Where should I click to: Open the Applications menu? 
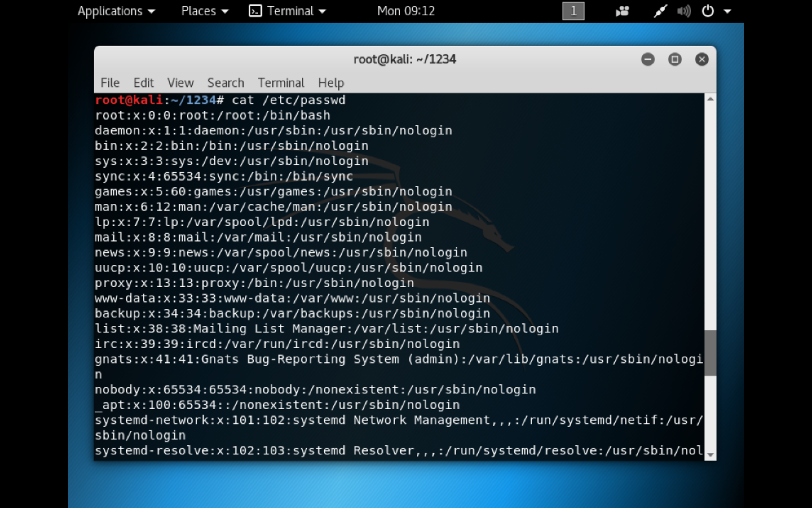pos(116,11)
